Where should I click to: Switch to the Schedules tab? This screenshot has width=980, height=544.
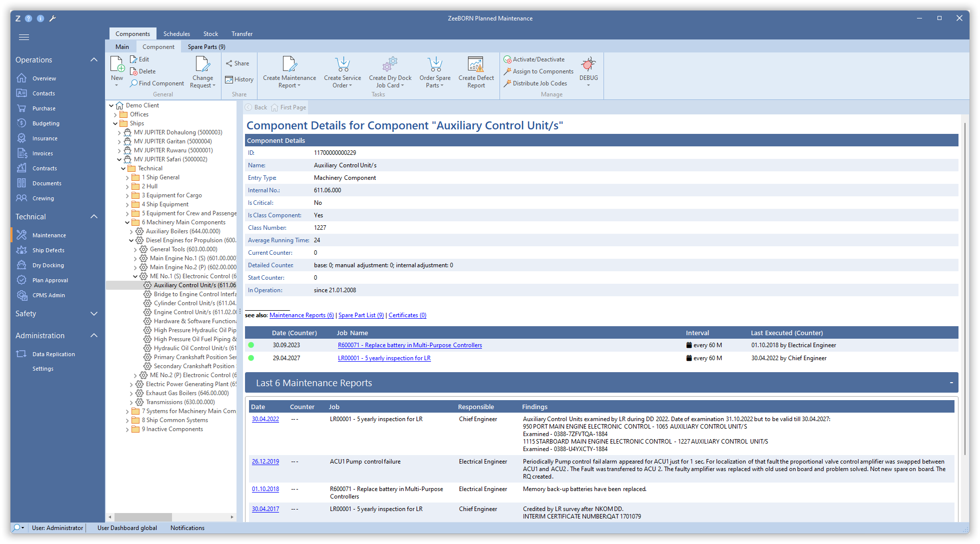pyautogui.click(x=176, y=34)
